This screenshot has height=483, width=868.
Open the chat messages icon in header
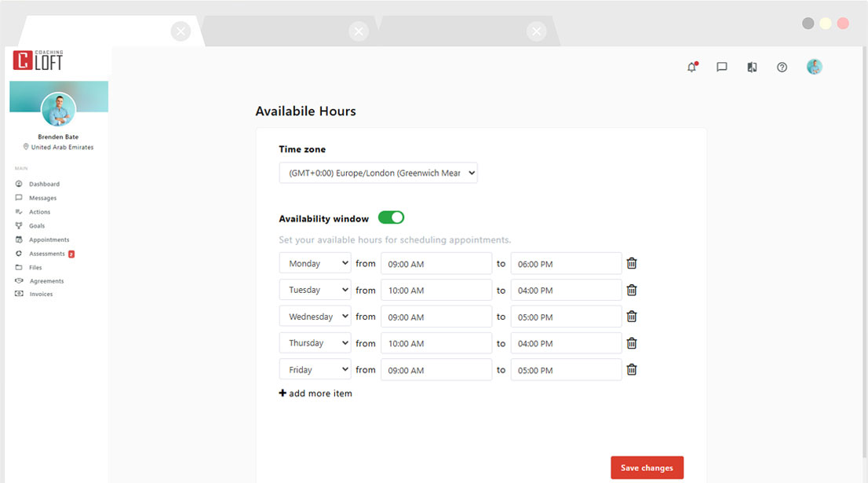click(x=722, y=68)
